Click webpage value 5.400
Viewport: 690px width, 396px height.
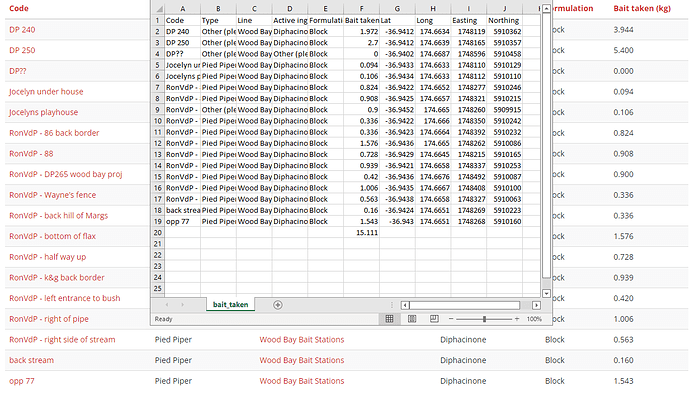[623, 50]
